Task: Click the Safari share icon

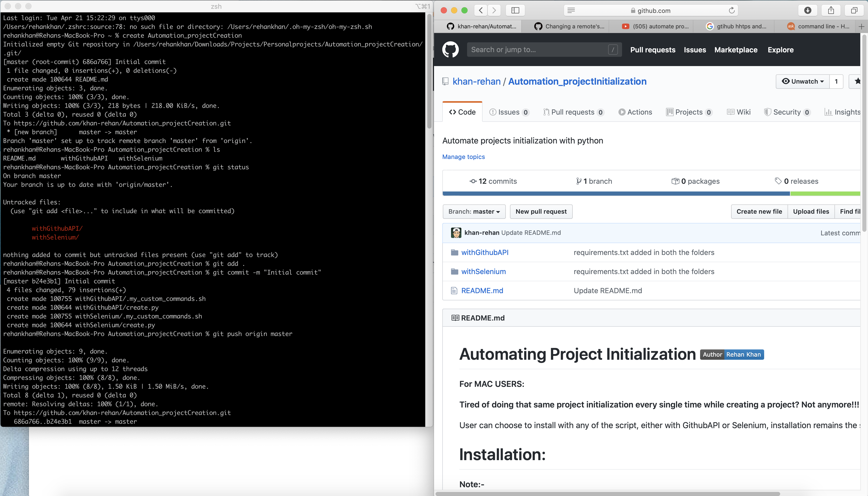Action: pos(831,10)
